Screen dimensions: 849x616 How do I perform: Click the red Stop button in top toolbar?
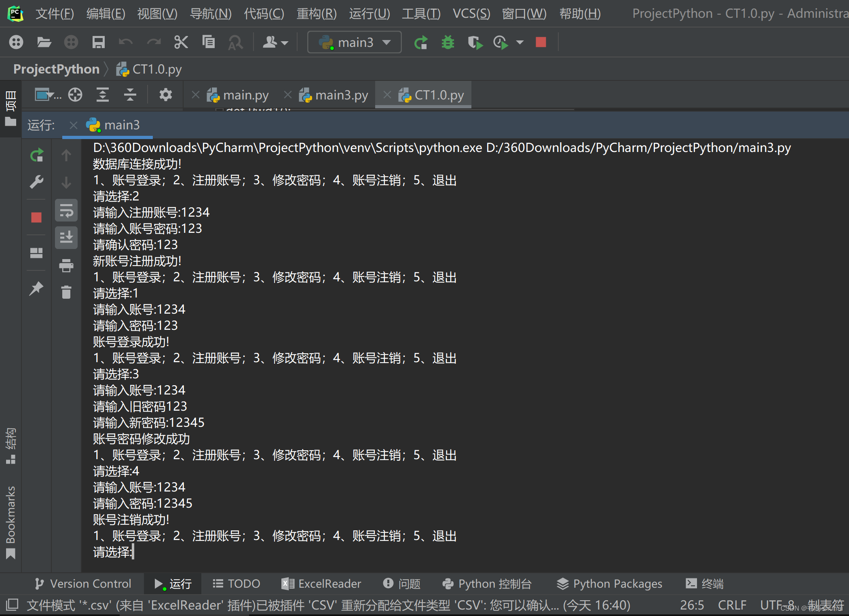pyautogui.click(x=541, y=42)
